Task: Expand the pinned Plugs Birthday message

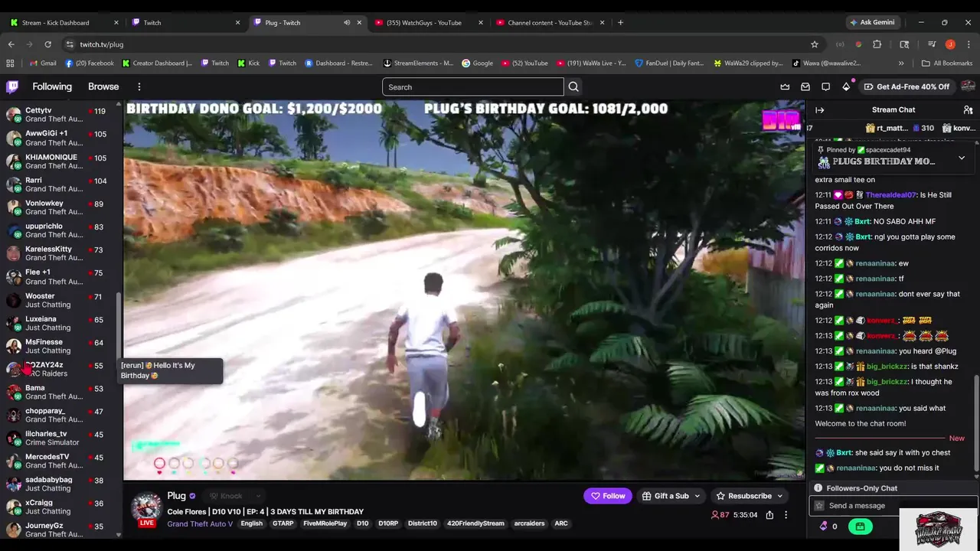Action: [x=962, y=158]
